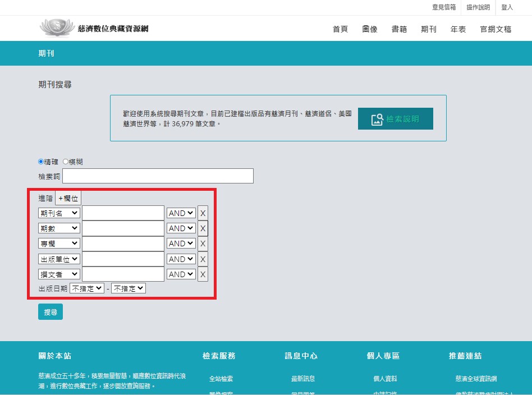This screenshot has height=395, width=532.
Task: Open the 操作說明 link
Action: coord(478,7)
